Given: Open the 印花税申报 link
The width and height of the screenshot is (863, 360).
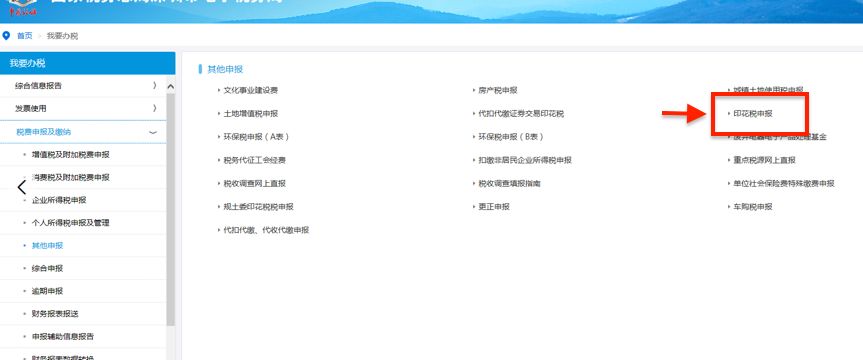Looking at the screenshot, I should 753,114.
